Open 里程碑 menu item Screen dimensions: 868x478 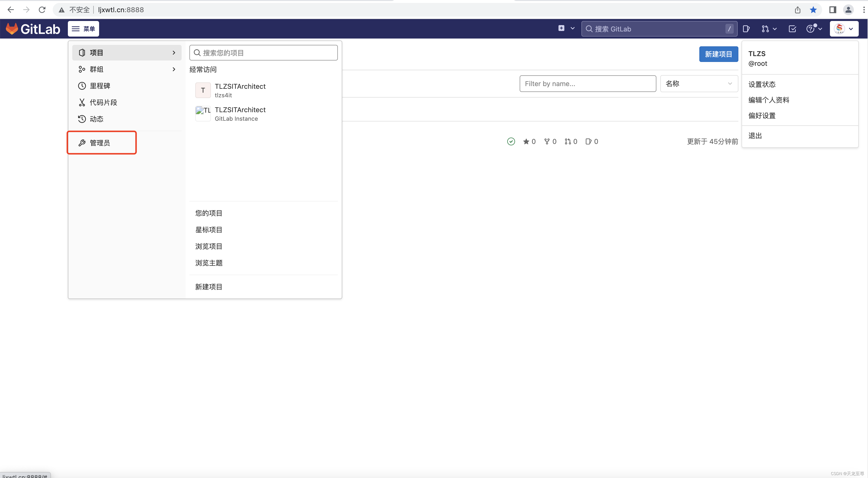(x=127, y=86)
